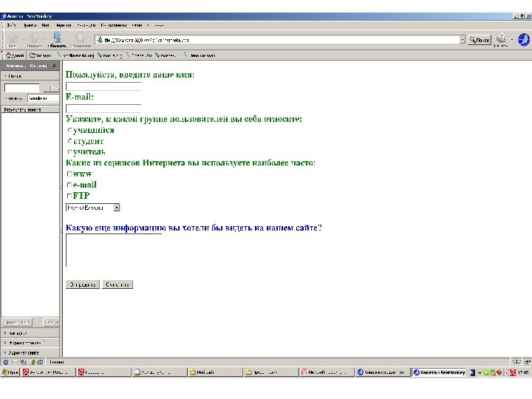Select the 'учащийся' radio button
This screenshot has height=399, width=532.
(x=69, y=130)
